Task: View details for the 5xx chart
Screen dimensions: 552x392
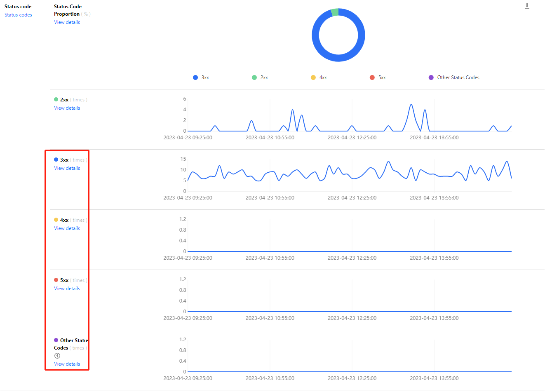Action: click(x=67, y=289)
